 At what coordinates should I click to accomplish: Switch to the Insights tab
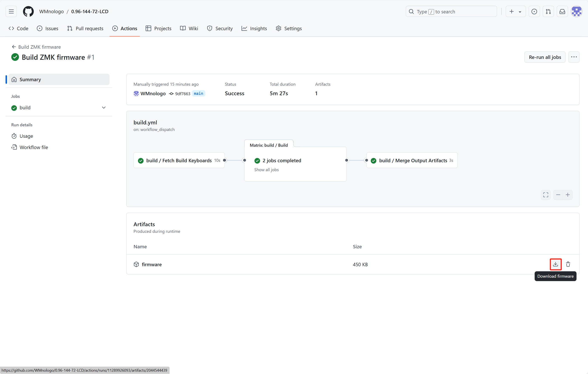[x=254, y=28]
